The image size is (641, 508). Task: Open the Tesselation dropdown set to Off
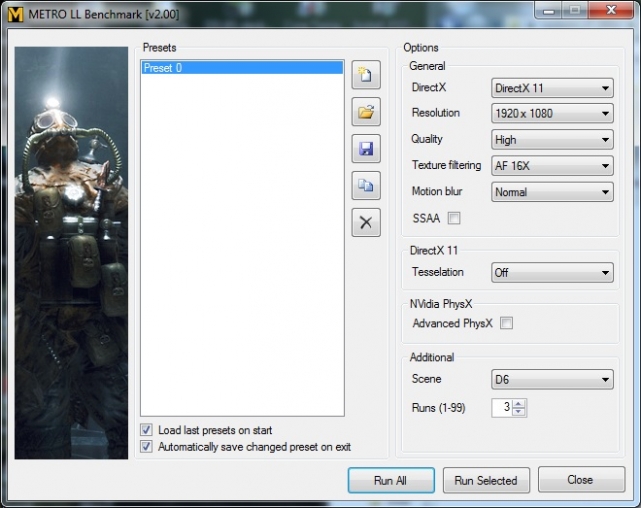(x=552, y=273)
